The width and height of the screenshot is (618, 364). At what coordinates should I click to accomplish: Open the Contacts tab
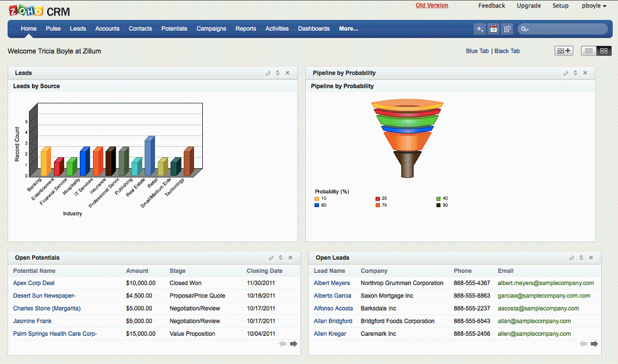tap(140, 29)
